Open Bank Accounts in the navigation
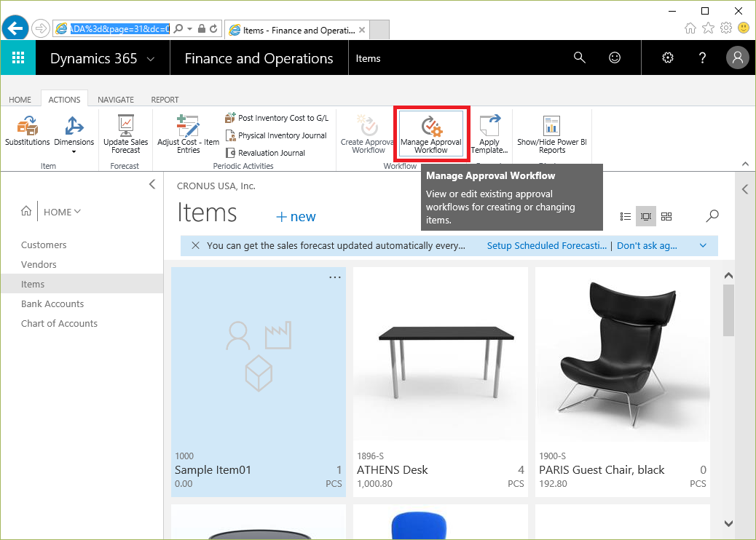Screen dimensions: 756x540 (52, 304)
